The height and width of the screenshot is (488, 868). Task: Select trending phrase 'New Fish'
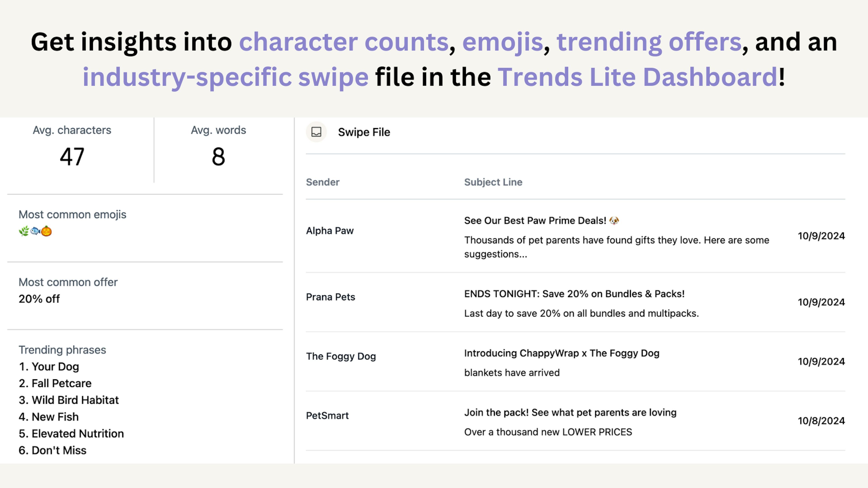55,417
